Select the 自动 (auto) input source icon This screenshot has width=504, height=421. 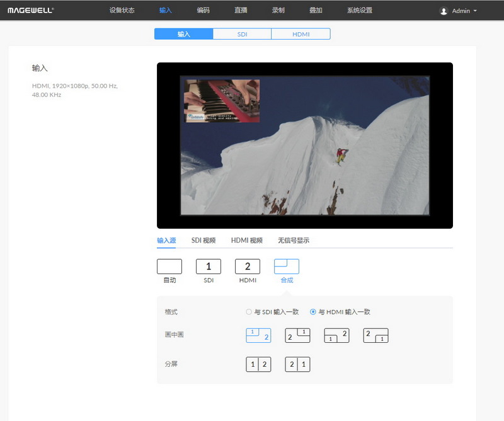(169, 267)
